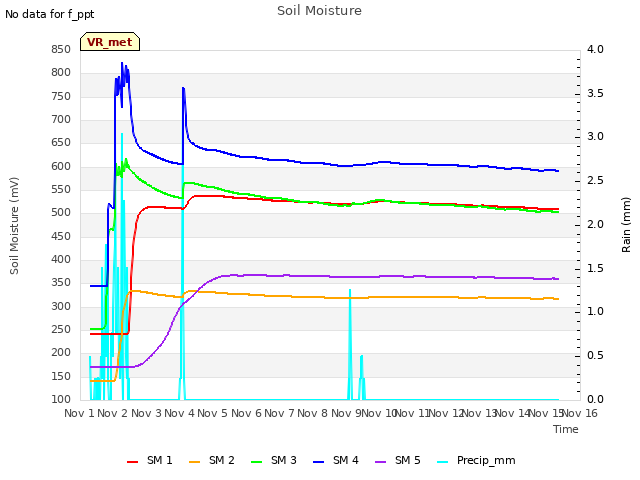Click the SM 1 legend entry
Image resolution: width=640 pixels, height=480 pixels.
[150, 460]
